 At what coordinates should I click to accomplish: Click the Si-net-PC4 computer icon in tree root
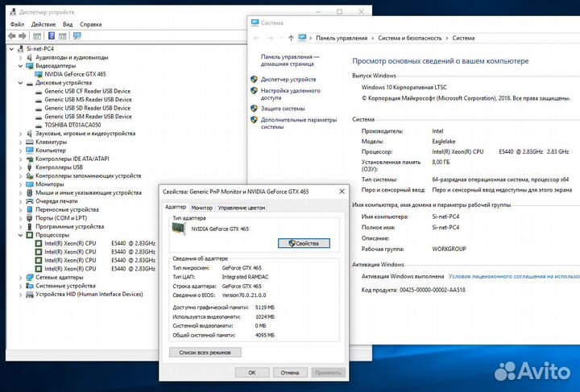click(20, 49)
